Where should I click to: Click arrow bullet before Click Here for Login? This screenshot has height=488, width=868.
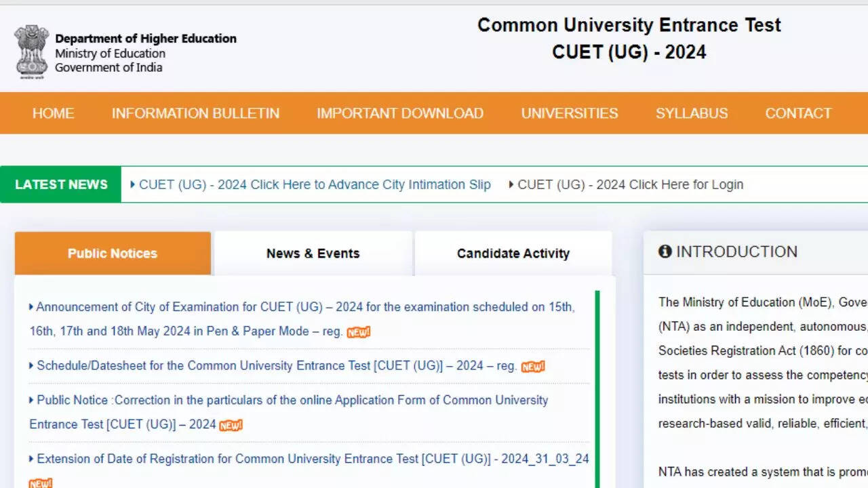511,184
